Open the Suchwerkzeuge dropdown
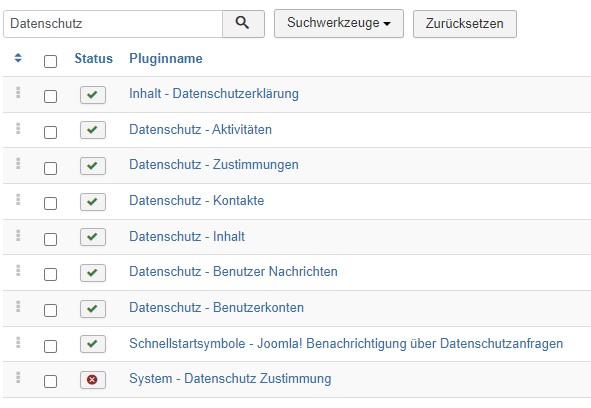 pos(339,24)
